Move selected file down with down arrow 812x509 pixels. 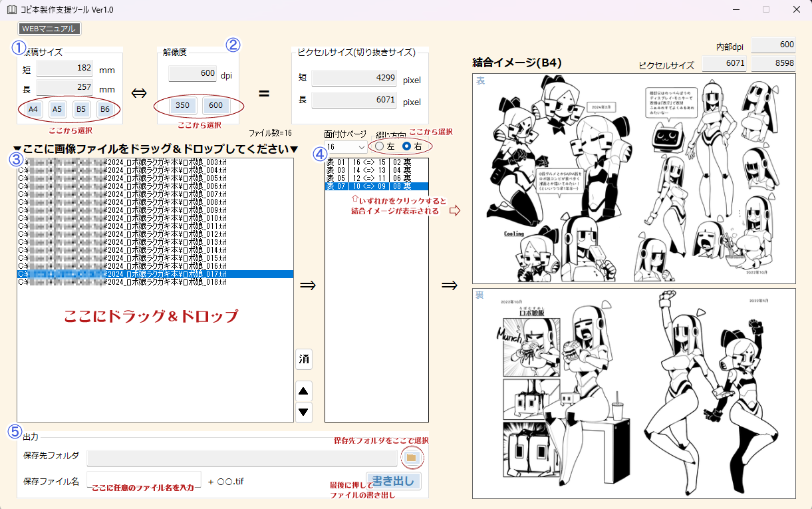(304, 413)
